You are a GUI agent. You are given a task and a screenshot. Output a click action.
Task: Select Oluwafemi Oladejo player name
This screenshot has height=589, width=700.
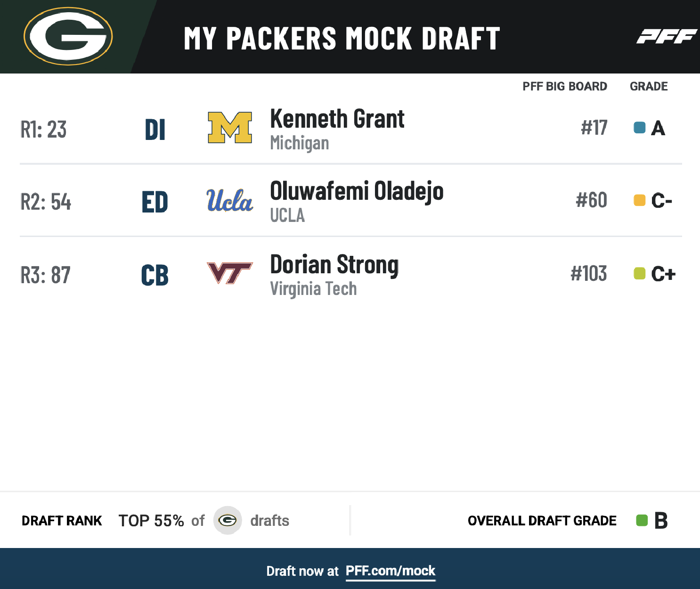pyautogui.click(x=357, y=191)
